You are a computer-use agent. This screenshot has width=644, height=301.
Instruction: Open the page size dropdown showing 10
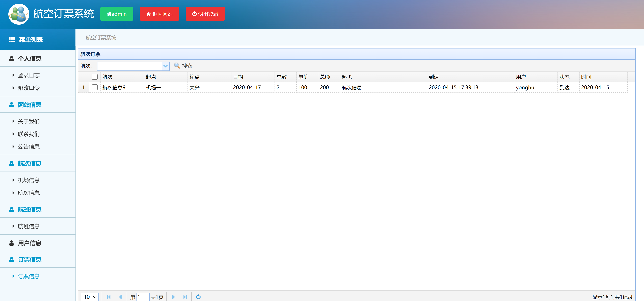tap(90, 297)
